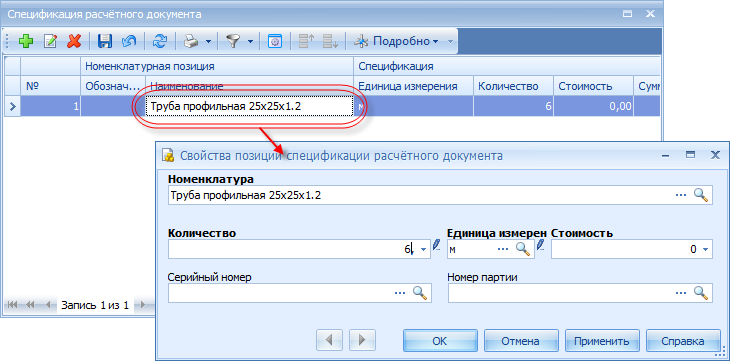Click magnifier icon in Номенклатура field
Screen dimensions: 730x361
click(701, 196)
